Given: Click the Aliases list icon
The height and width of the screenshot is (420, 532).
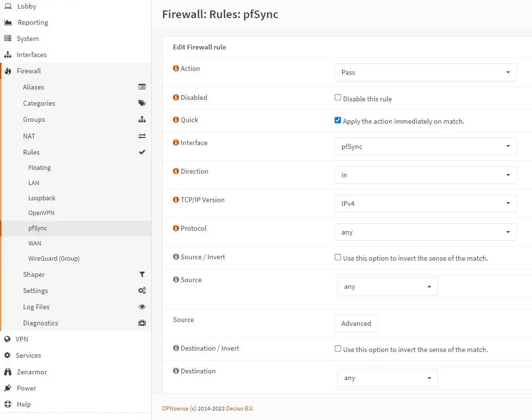Looking at the screenshot, I should [x=142, y=87].
